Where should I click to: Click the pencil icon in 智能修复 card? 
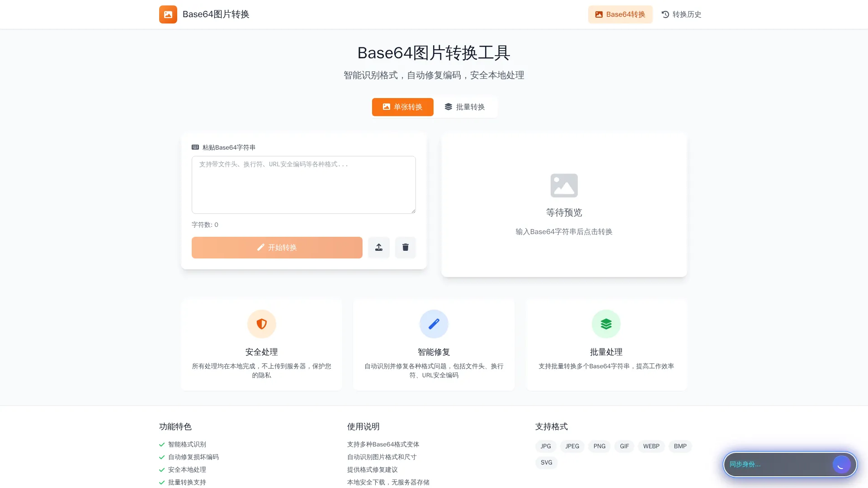pyautogui.click(x=434, y=324)
